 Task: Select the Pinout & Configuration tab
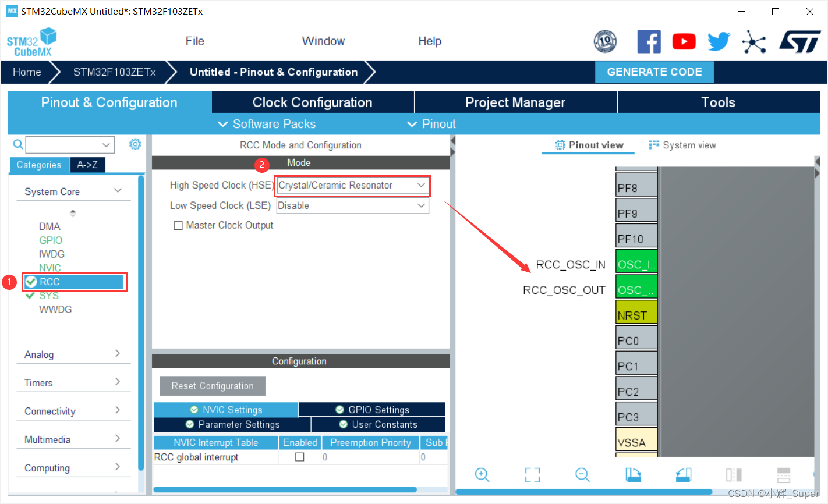coord(109,102)
